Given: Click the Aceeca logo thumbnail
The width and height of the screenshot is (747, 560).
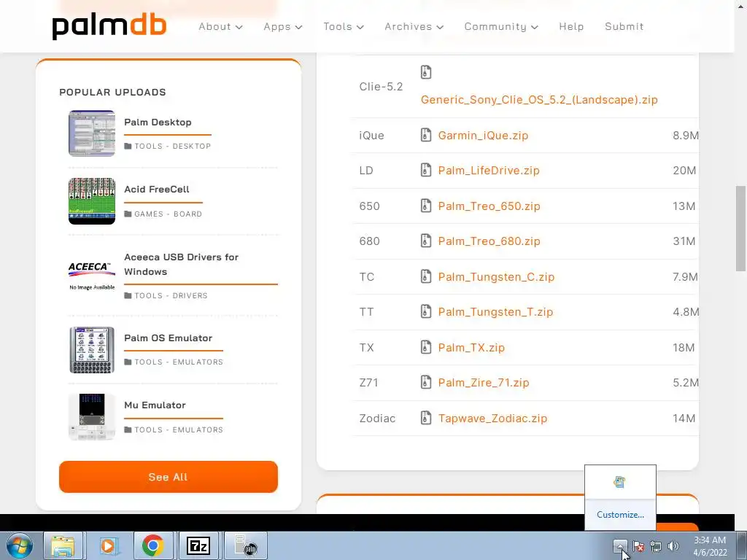Looking at the screenshot, I should 92,275.
